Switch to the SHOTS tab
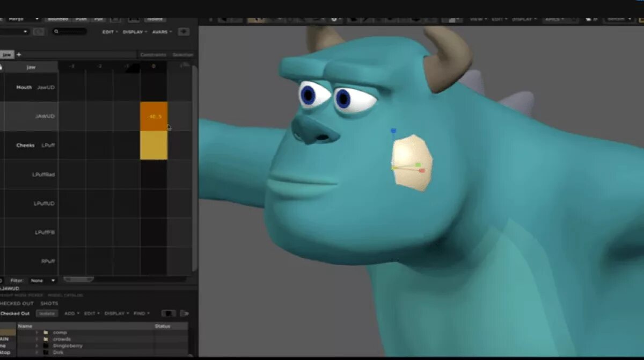644x360 pixels. click(49, 304)
